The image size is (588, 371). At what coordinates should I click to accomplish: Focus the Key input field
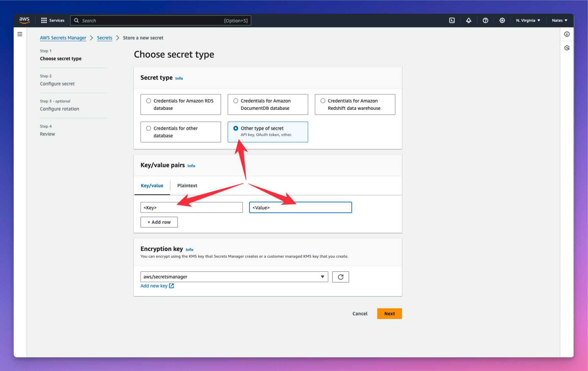click(191, 207)
